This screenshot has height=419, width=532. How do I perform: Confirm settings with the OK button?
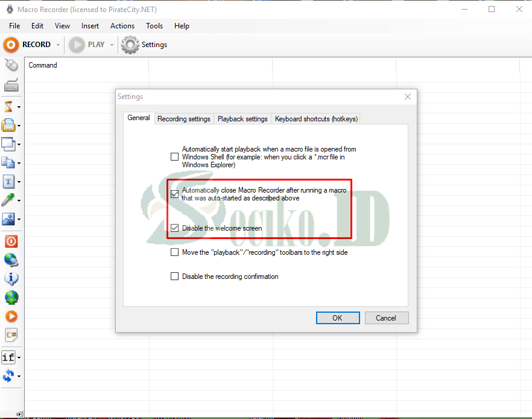pyautogui.click(x=337, y=318)
